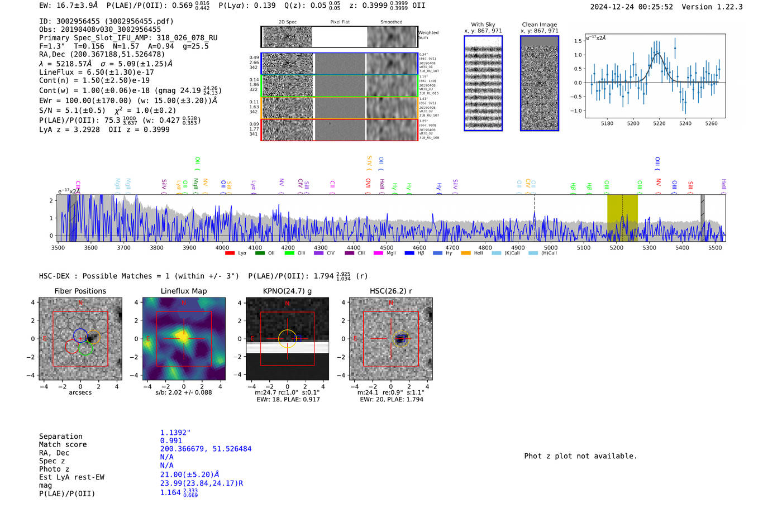Click the S/N = 5.1(±0.5) text

click(x=72, y=111)
